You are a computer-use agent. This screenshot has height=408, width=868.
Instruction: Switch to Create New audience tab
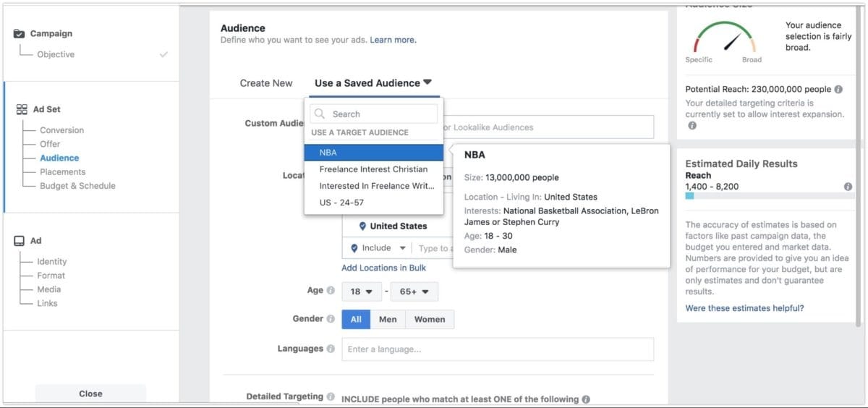coord(266,83)
